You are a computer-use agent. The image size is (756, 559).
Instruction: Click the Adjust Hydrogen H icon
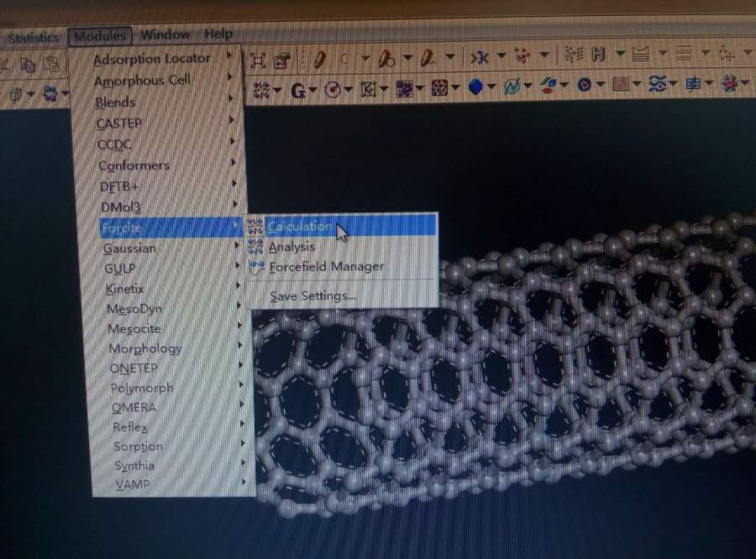[598, 55]
